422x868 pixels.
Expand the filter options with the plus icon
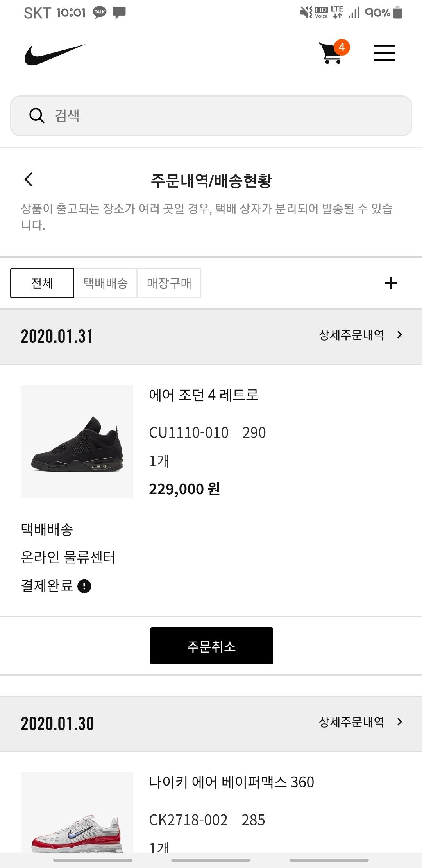(x=391, y=283)
